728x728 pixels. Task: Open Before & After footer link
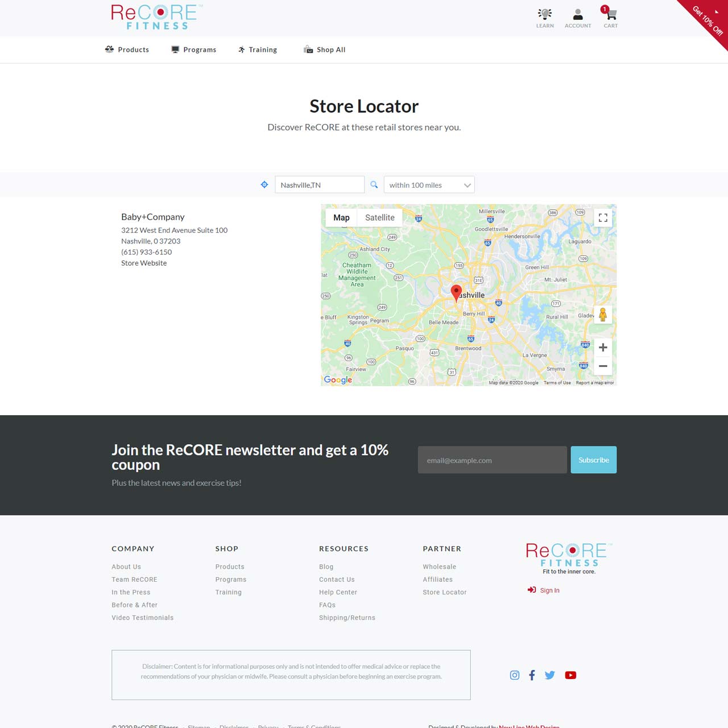[x=134, y=605]
